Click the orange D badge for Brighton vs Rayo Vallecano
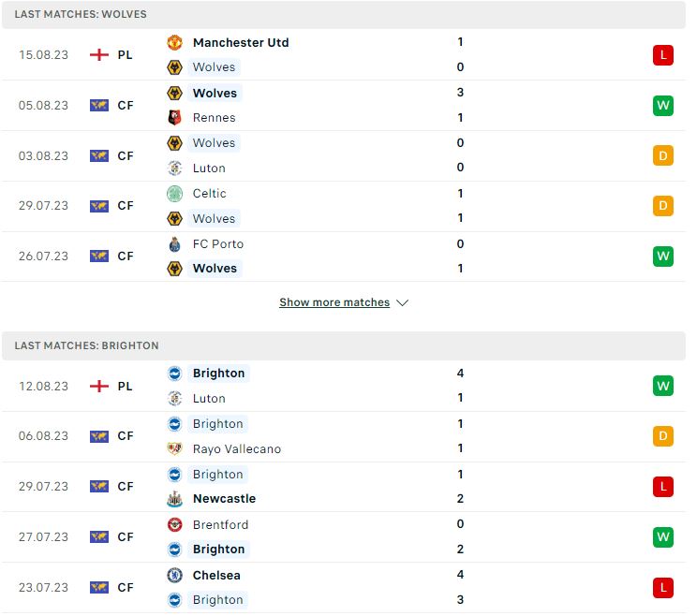Image resolution: width=697 pixels, height=616 pixels. (663, 436)
